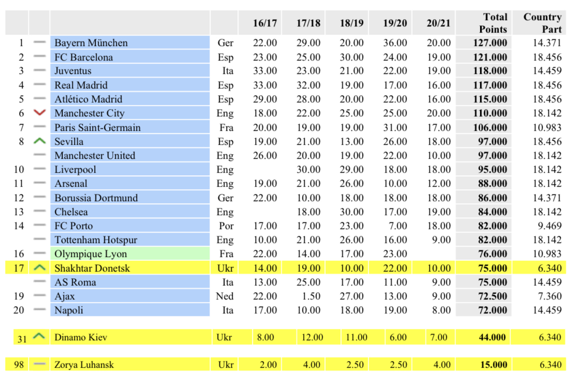
Task: Click the gray dash icon next to Zorya Luhansk
Action: click(39, 365)
